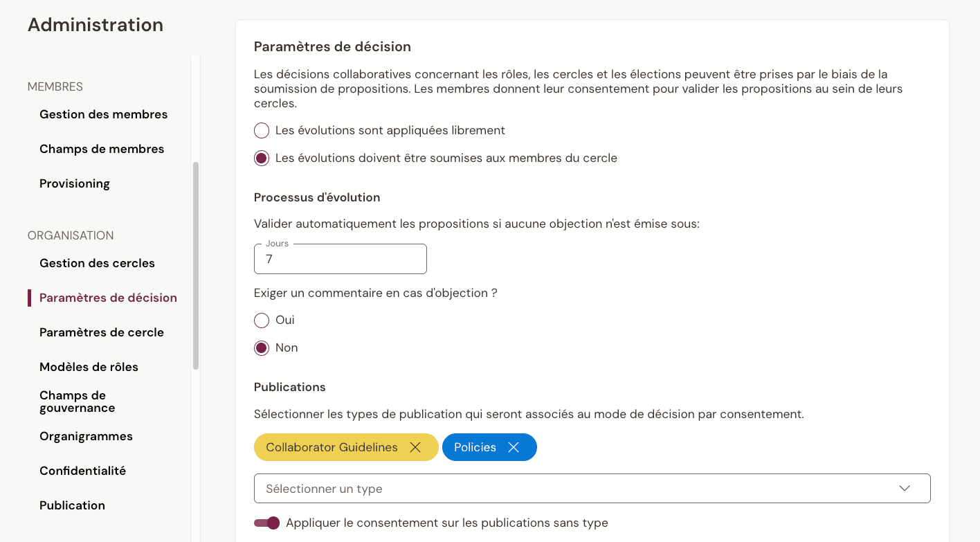Click the chevron on the type selector

904,488
